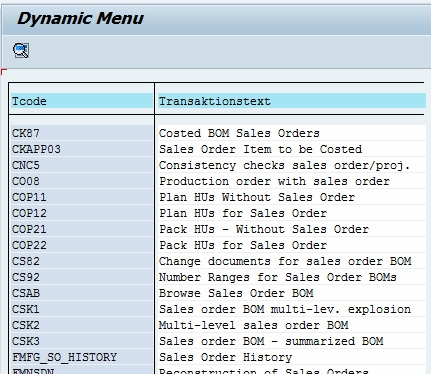
Task: Click the 'Sales Order History' description text
Action: tap(225, 357)
